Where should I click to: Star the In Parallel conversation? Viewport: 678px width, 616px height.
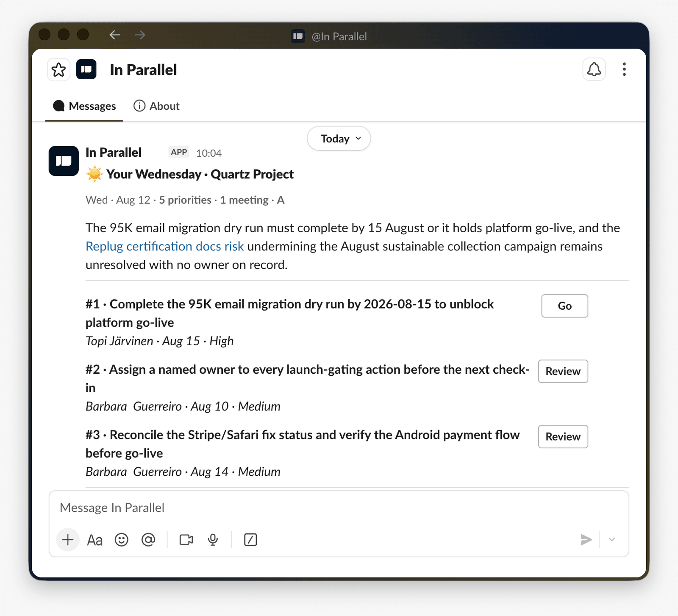click(58, 70)
